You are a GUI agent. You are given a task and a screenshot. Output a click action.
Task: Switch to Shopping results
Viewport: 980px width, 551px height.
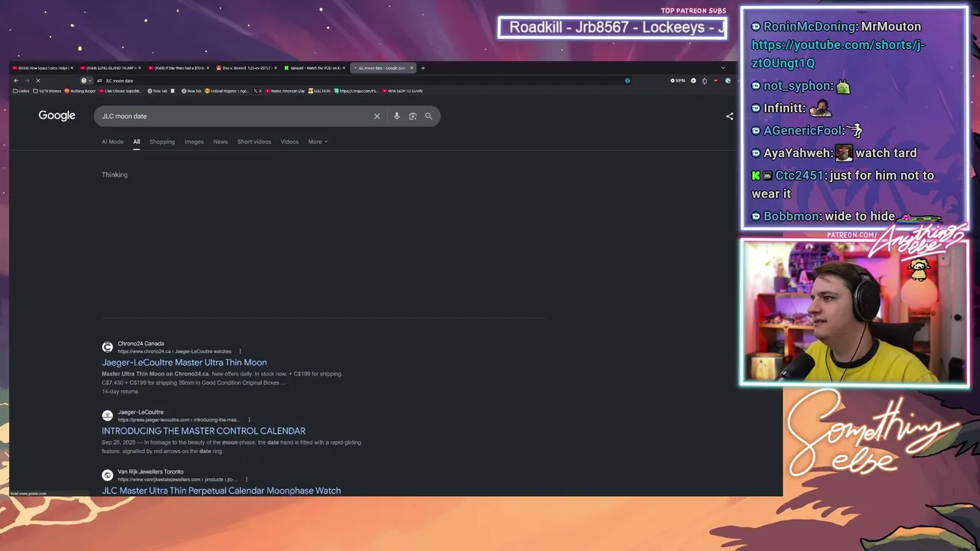(162, 142)
